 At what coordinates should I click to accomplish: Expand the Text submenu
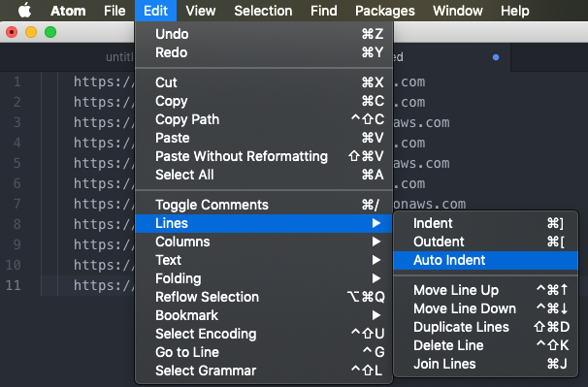tap(264, 260)
